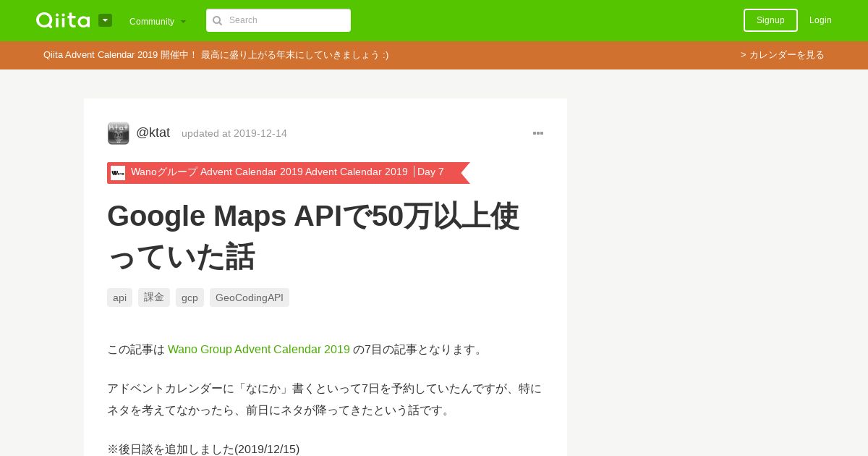Focus the Search input field

click(278, 20)
